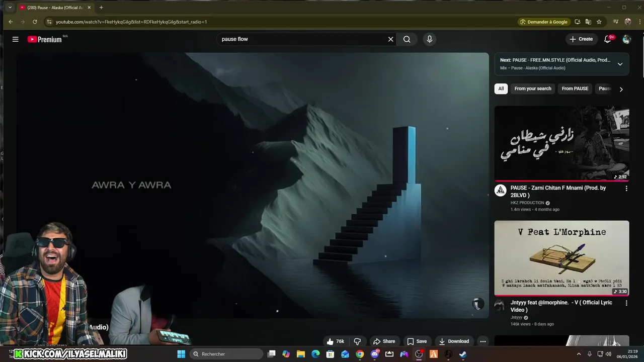Open the Create menu
This screenshot has width=644, height=362.
click(581, 39)
